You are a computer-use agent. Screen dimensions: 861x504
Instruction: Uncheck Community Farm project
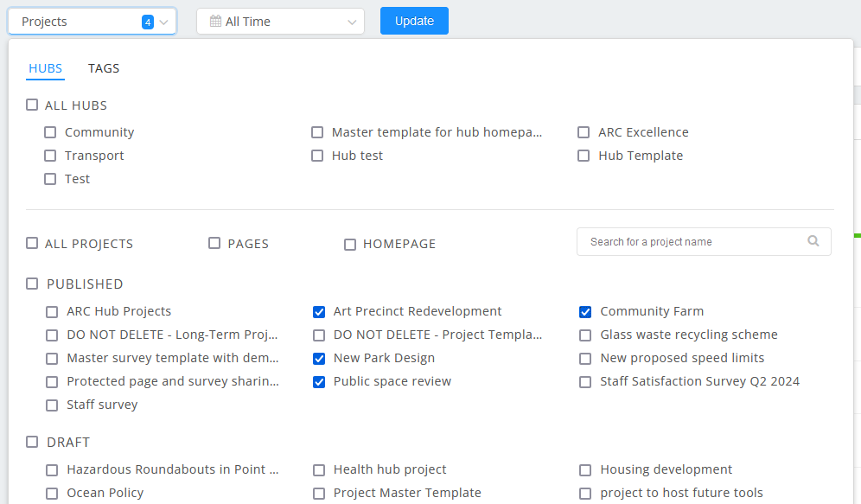click(585, 312)
